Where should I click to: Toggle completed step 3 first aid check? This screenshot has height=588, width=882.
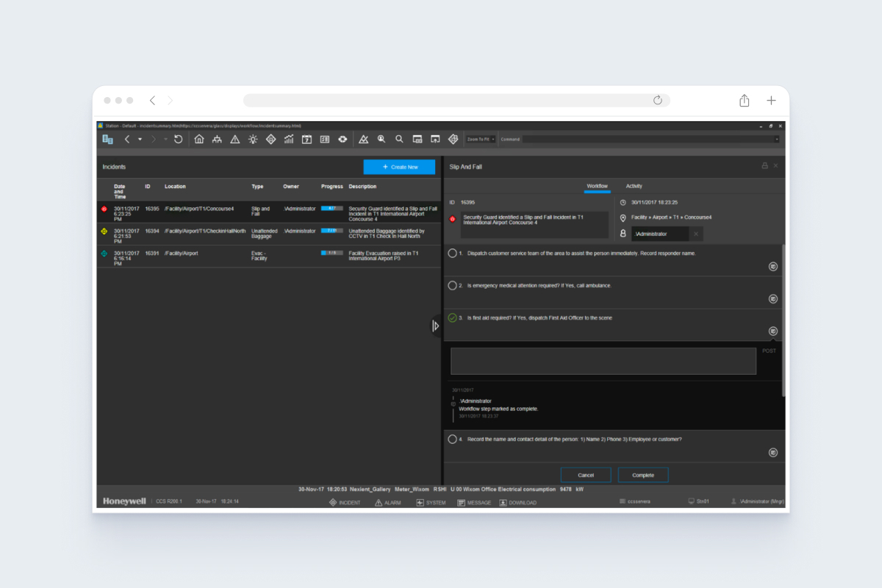[452, 318]
